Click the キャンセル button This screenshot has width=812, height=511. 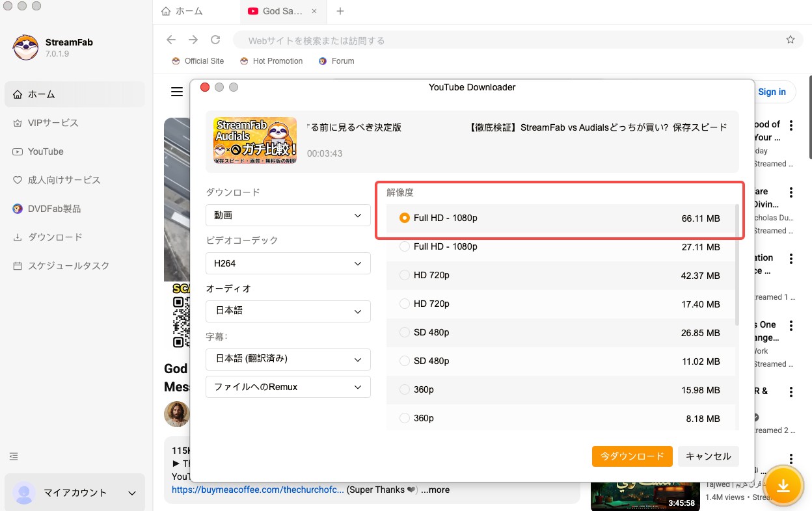(x=709, y=456)
